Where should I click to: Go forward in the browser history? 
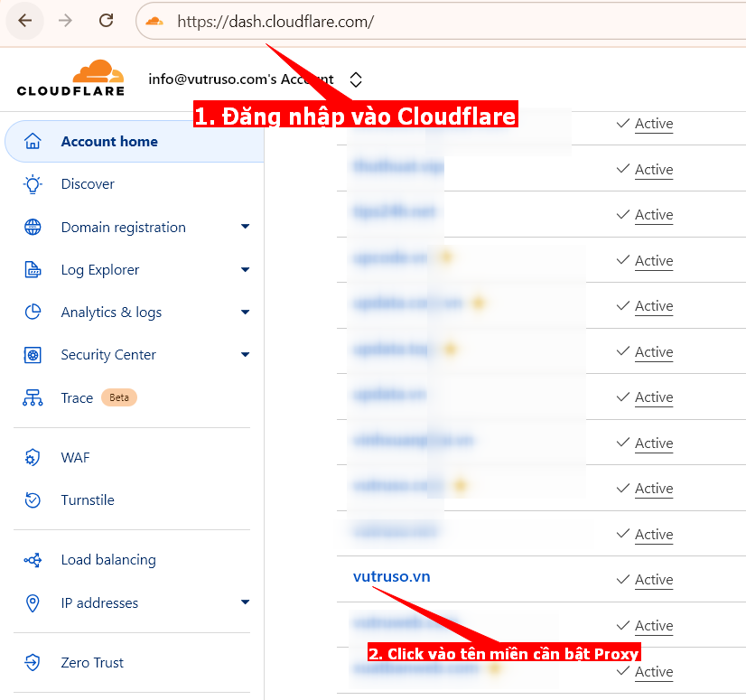65,21
